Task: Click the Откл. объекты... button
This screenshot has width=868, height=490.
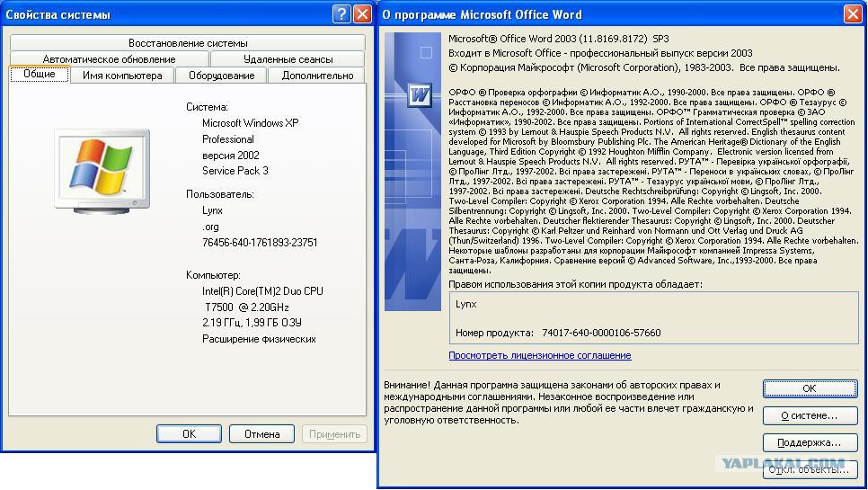Action: tap(810, 469)
